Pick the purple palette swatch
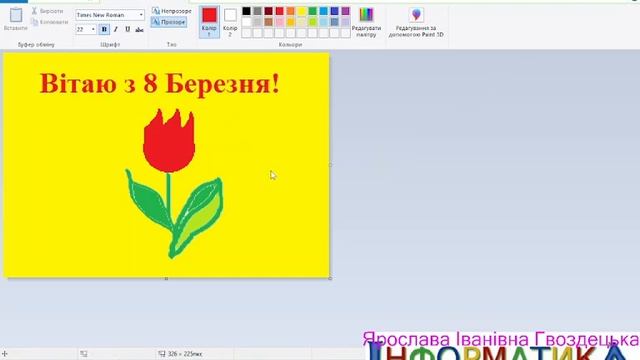The image size is (640, 360). click(346, 11)
